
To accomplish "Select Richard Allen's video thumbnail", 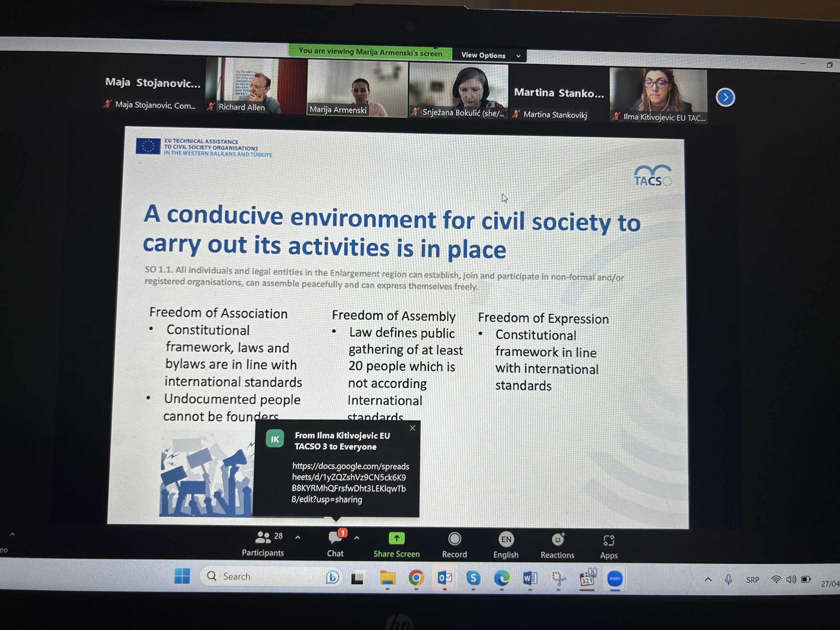I will [256, 86].
